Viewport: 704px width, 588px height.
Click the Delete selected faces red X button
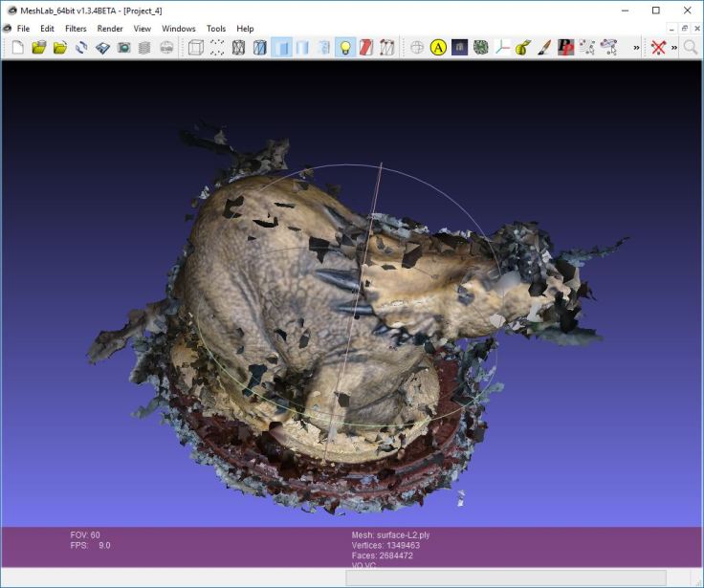coord(658,47)
